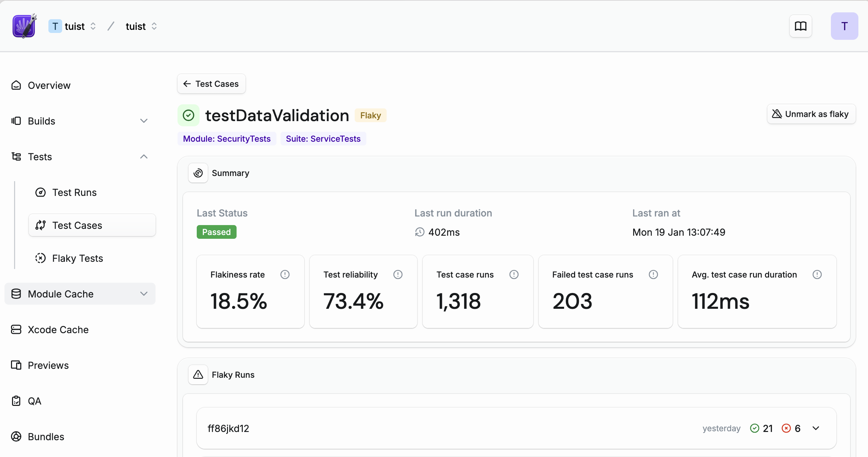Open Xcode Cache in sidebar
The width and height of the screenshot is (868, 457).
pos(58,329)
